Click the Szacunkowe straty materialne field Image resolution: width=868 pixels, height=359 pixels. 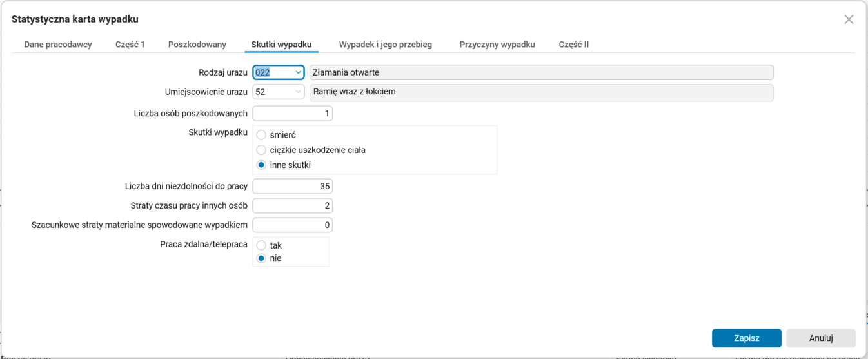coord(292,225)
